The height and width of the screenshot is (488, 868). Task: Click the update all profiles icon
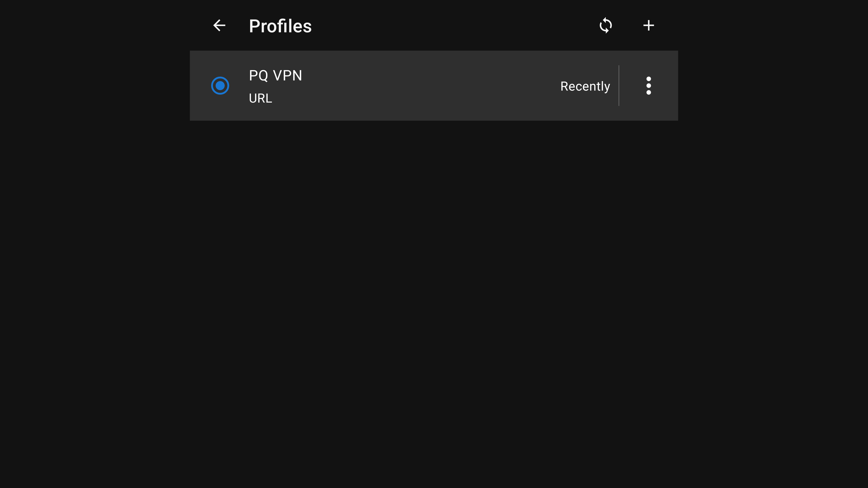point(606,26)
